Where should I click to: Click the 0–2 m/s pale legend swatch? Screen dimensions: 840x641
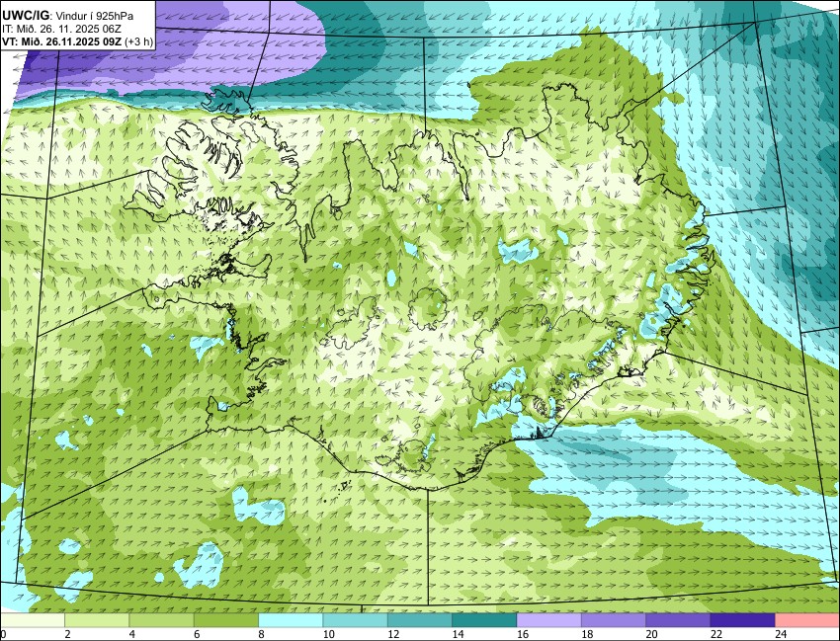tap(33, 620)
